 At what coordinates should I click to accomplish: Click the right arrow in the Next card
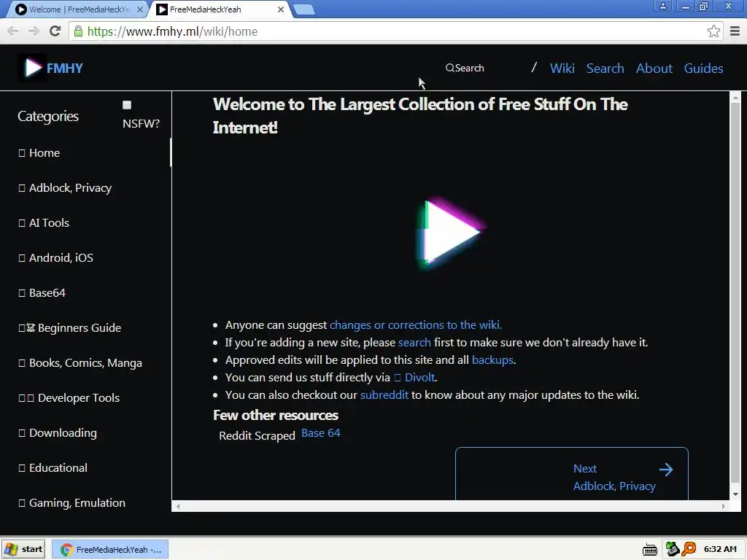pos(666,470)
